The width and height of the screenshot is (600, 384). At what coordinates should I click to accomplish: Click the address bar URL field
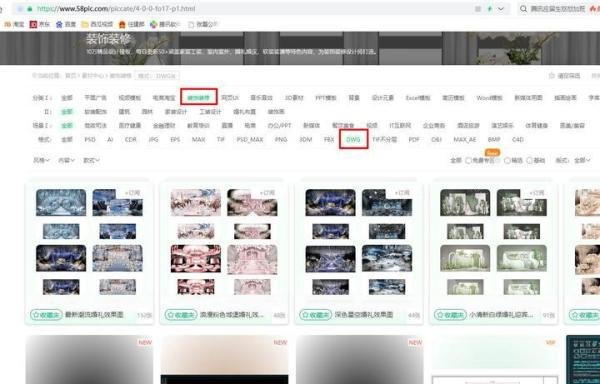pos(245,8)
